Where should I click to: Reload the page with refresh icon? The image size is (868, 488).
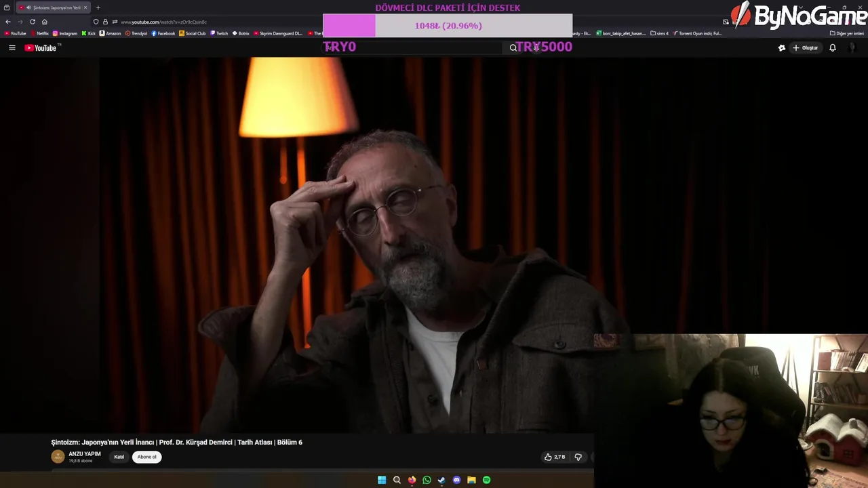[x=32, y=22]
